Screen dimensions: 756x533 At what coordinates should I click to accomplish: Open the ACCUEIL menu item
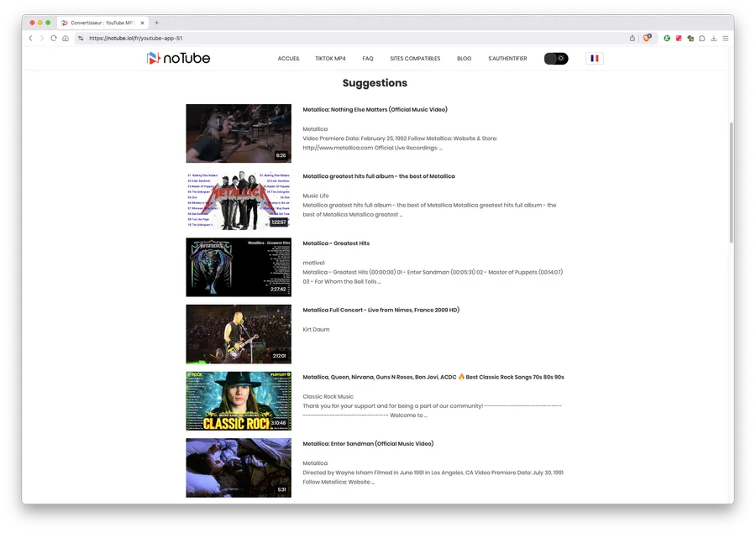[x=288, y=58]
